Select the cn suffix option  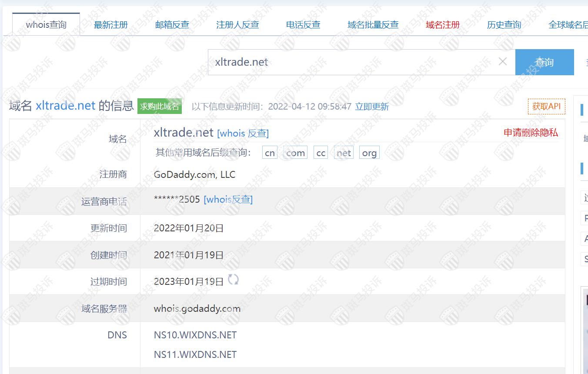click(270, 153)
